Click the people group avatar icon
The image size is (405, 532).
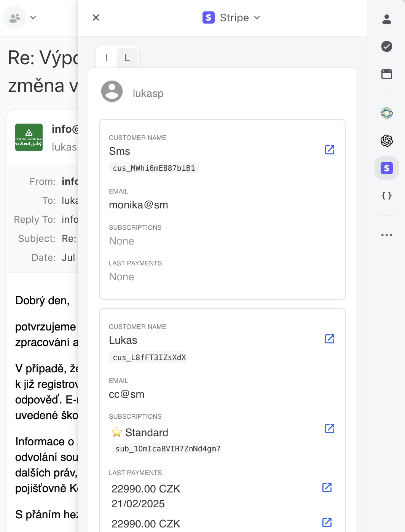14,17
